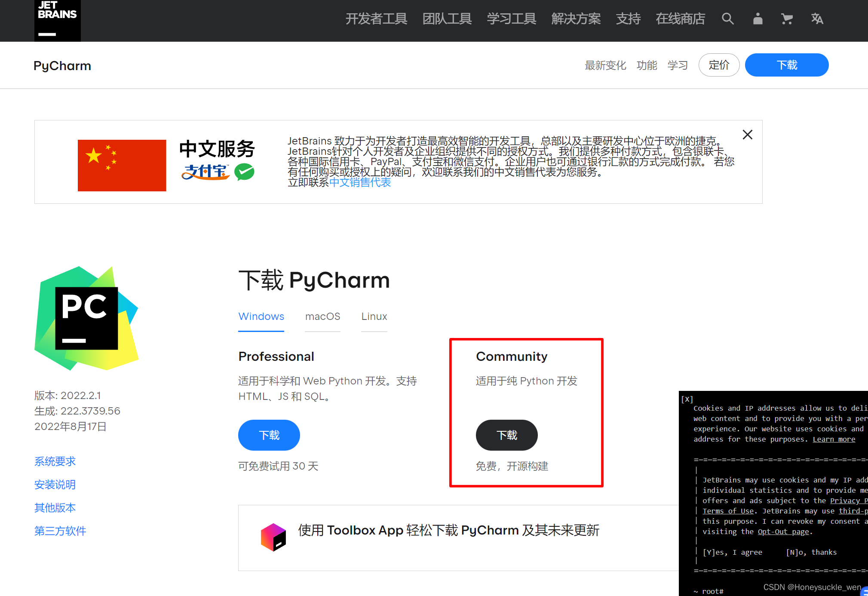Dismiss the cookie notice with [X]

click(687, 399)
